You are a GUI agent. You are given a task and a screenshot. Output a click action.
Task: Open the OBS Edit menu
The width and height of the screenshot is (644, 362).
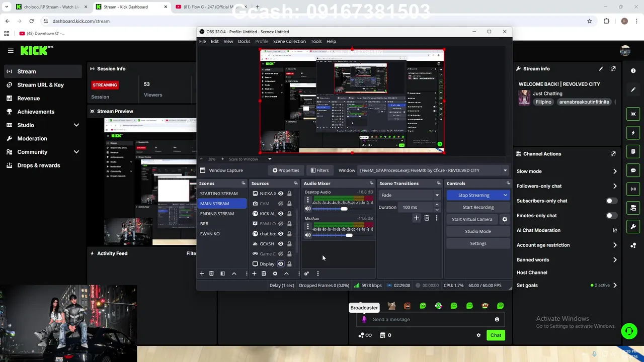tap(215, 41)
